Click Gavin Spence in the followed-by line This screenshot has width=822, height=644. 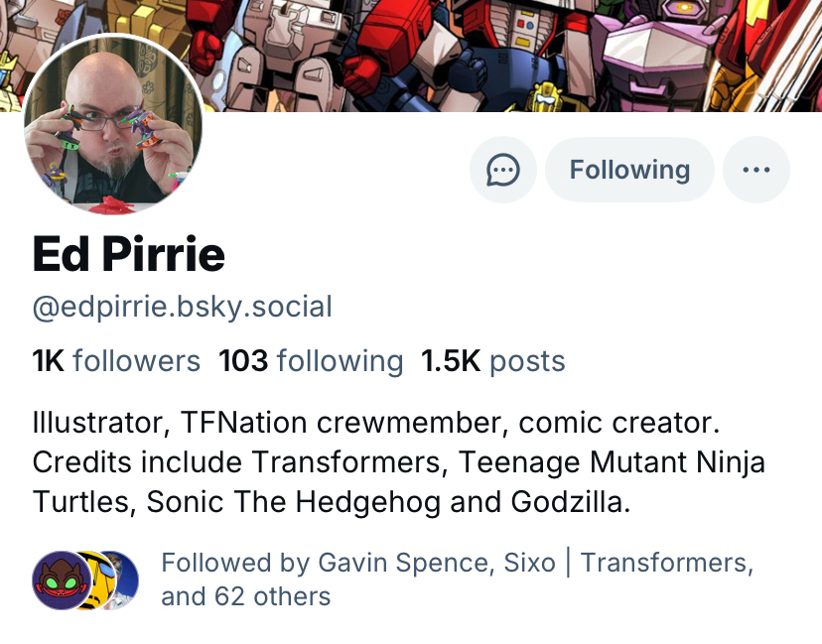pos(402,563)
